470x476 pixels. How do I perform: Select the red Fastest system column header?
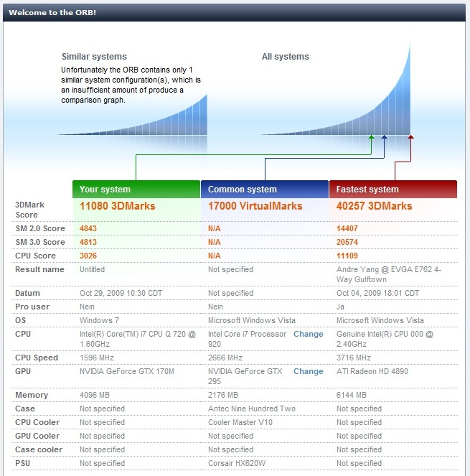(x=393, y=189)
